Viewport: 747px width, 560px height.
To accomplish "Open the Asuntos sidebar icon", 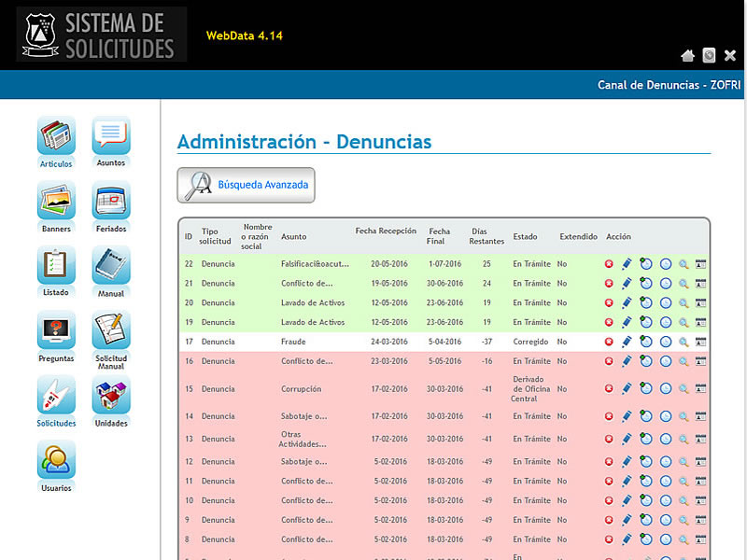I will [111, 136].
